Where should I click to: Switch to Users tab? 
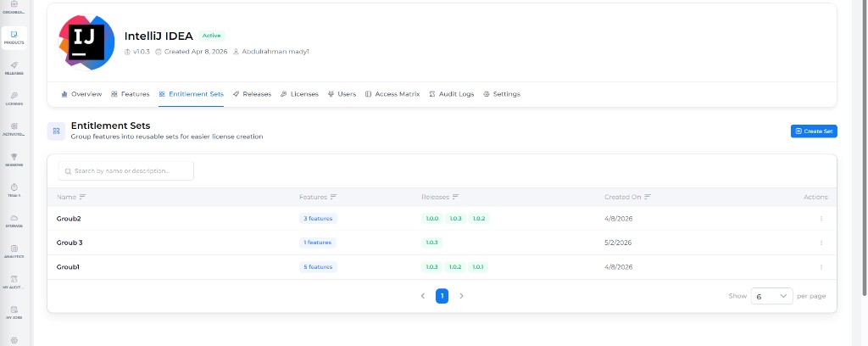click(342, 94)
